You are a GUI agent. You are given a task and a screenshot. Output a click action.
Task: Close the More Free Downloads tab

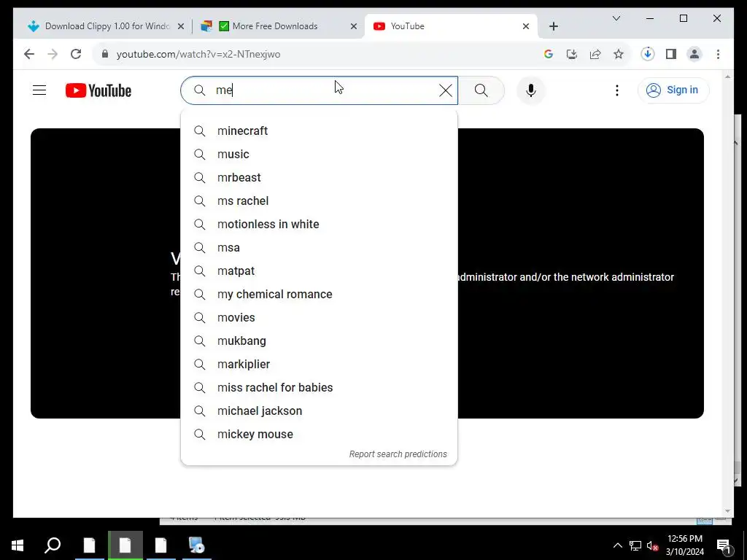(x=354, y=26)
